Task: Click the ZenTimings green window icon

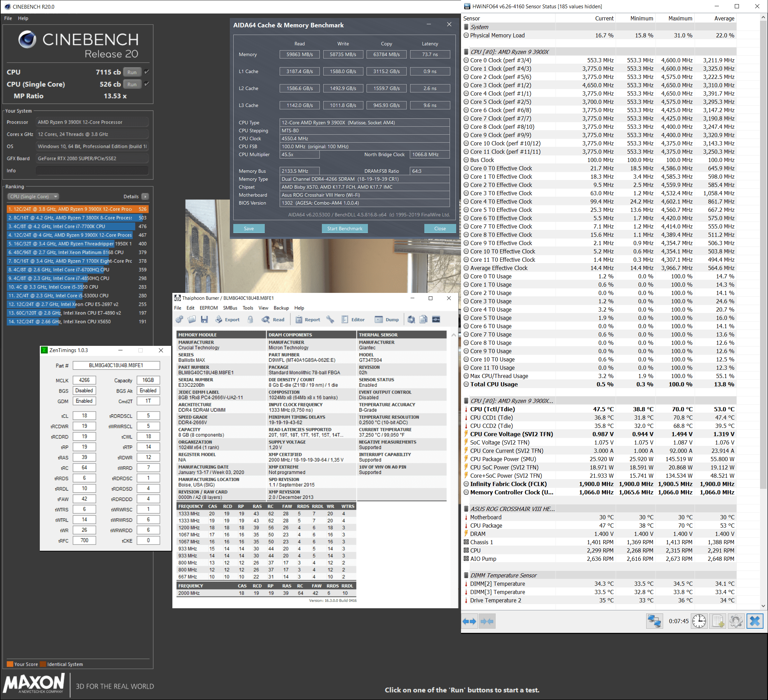Action: tap(45, 350)
